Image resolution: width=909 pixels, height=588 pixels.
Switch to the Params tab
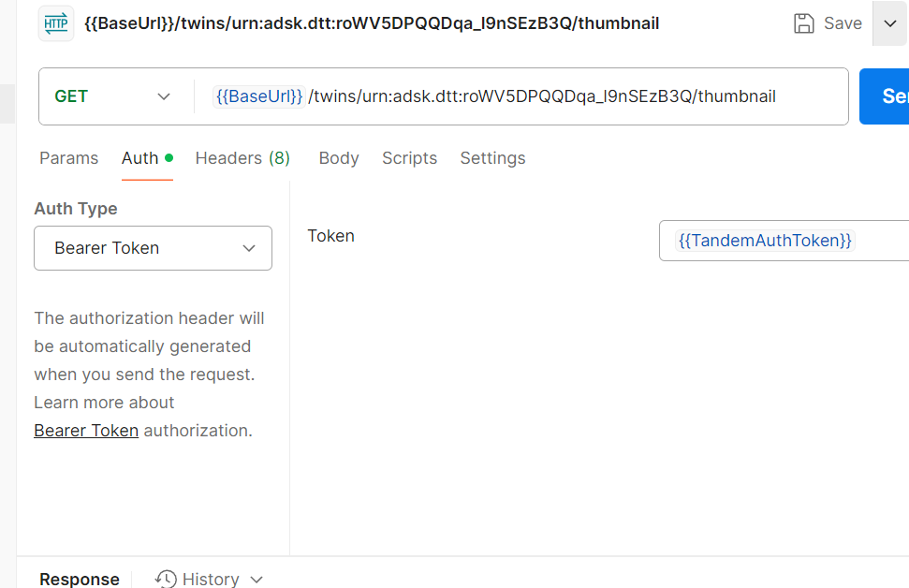(69, 158)
